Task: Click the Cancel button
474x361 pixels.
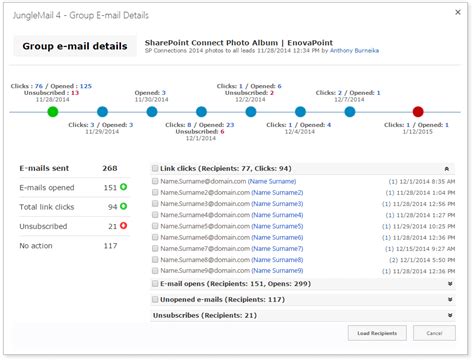Action: click(x=434, y=333)
